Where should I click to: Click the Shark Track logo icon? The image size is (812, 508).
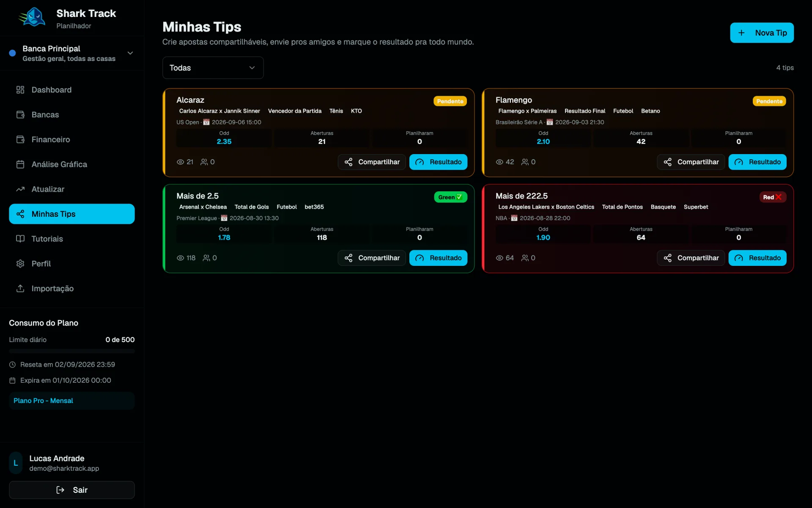point(32,18)
